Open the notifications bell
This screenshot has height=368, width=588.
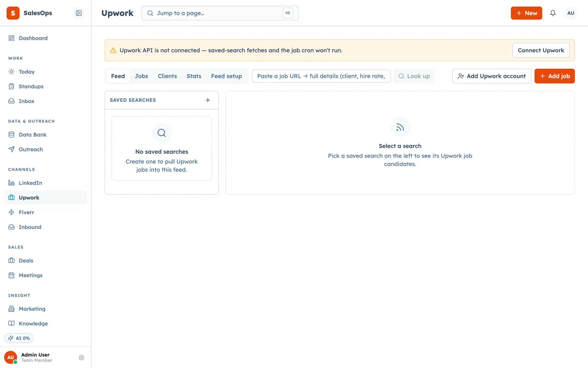point(553,13)
